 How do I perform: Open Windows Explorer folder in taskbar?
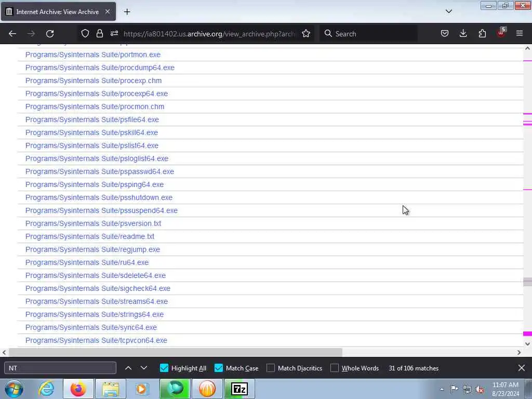(x=111, y=389)
